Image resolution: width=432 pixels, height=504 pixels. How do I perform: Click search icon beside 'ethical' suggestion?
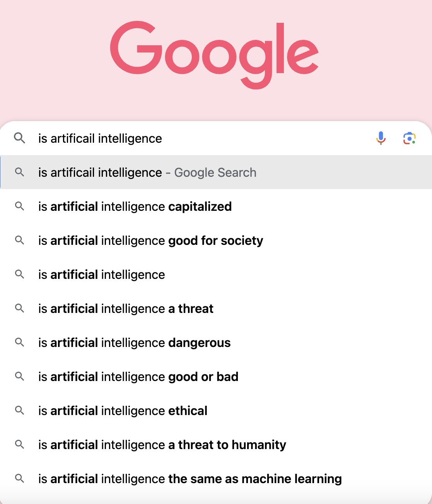point(19,410)
